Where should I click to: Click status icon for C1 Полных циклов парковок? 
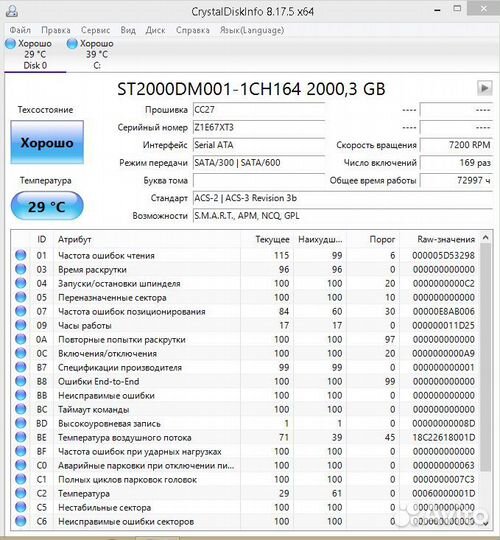pyautogui.click(x=21, y=479)
